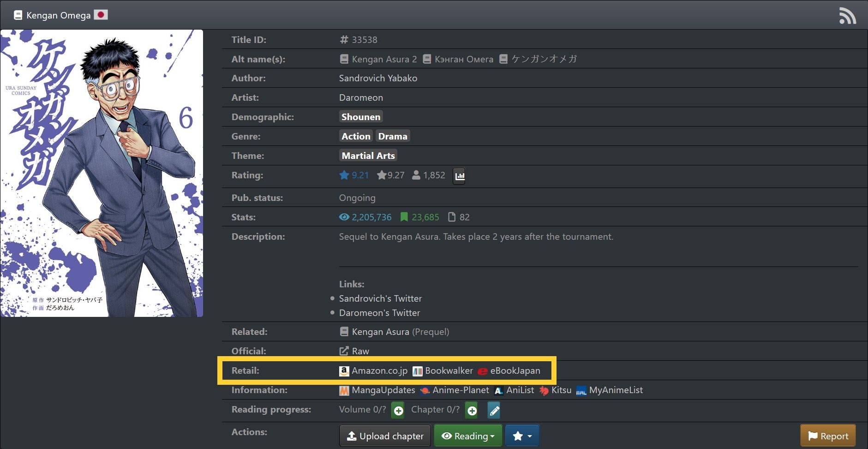Open the author Sandrovich Yabako link
Screen dimensions: 868x449
(x=378, y=79)
